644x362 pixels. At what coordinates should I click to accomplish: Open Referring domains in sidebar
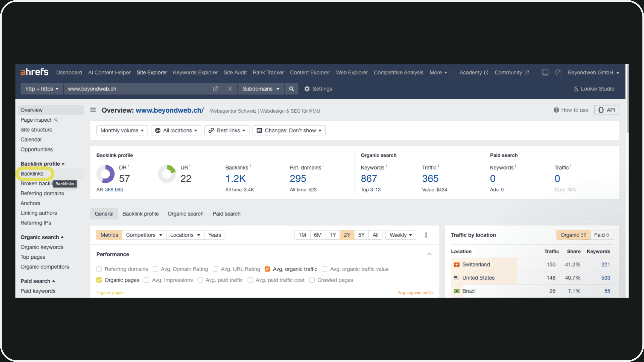pyautogui.click(x=42, y=193)
